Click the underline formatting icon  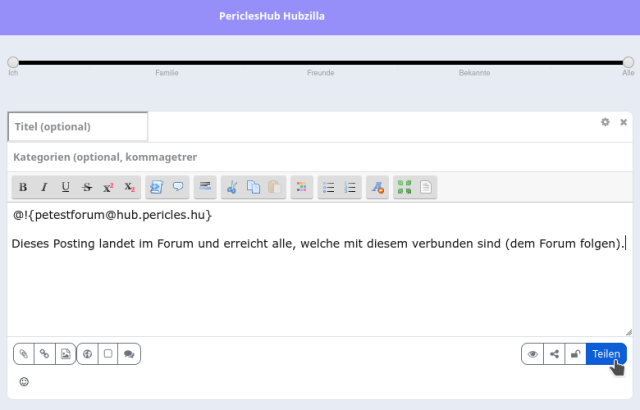pyautogui.click(x=66, y=187)
